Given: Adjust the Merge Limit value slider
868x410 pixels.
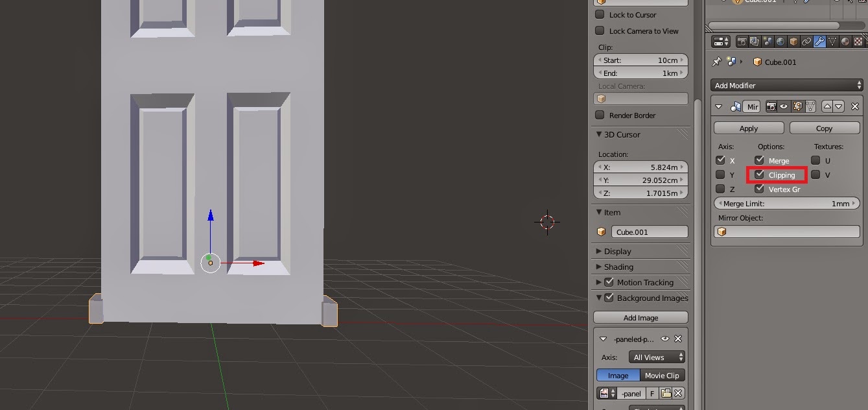Looking at the screenshot, I should [x=786, y=203].
